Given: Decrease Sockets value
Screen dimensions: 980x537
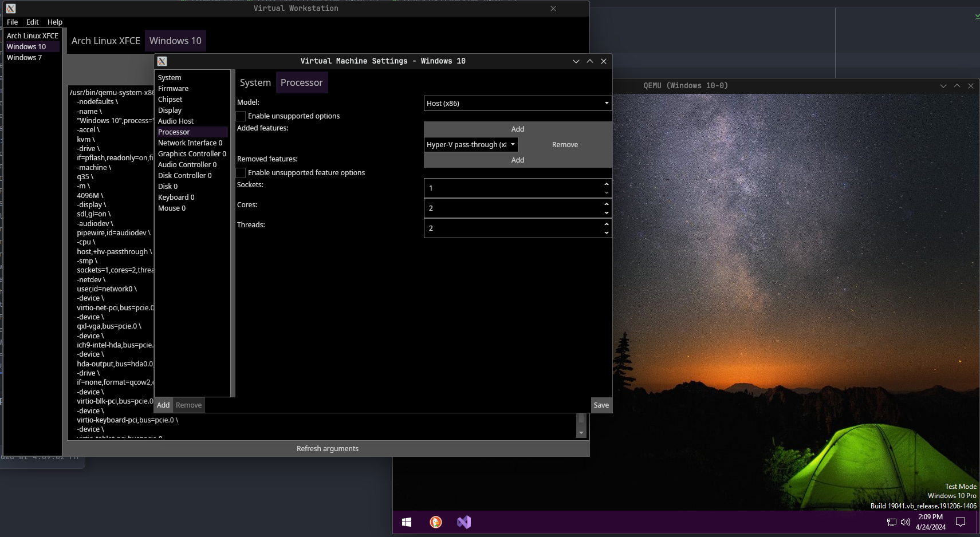Looking at the screenshot, I should click(607, 193).
